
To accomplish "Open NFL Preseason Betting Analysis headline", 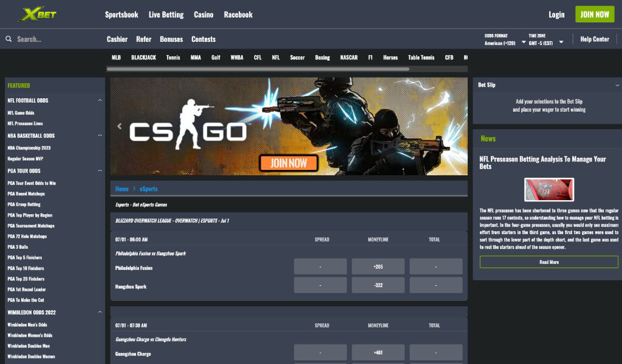I will coord(542,163).
